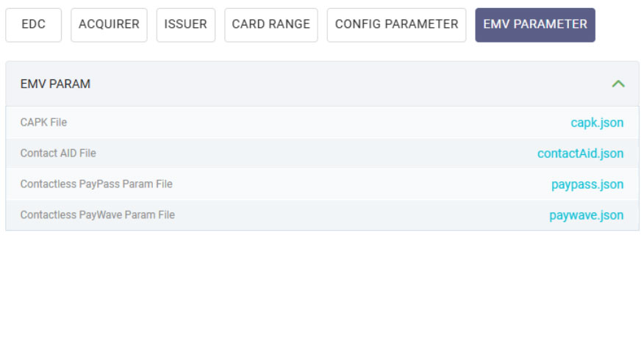
Task: Open the contactAid.json file link
Action: click(580, 154)
